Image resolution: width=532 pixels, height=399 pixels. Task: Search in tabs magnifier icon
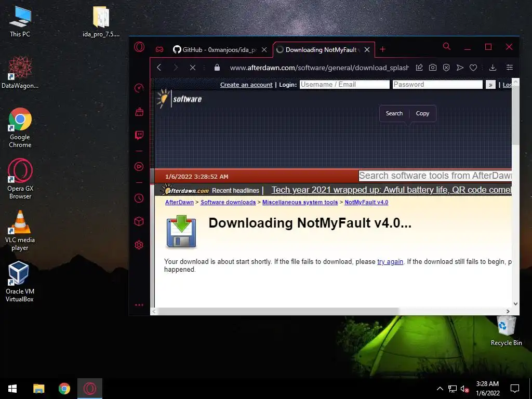click(447, 46)
